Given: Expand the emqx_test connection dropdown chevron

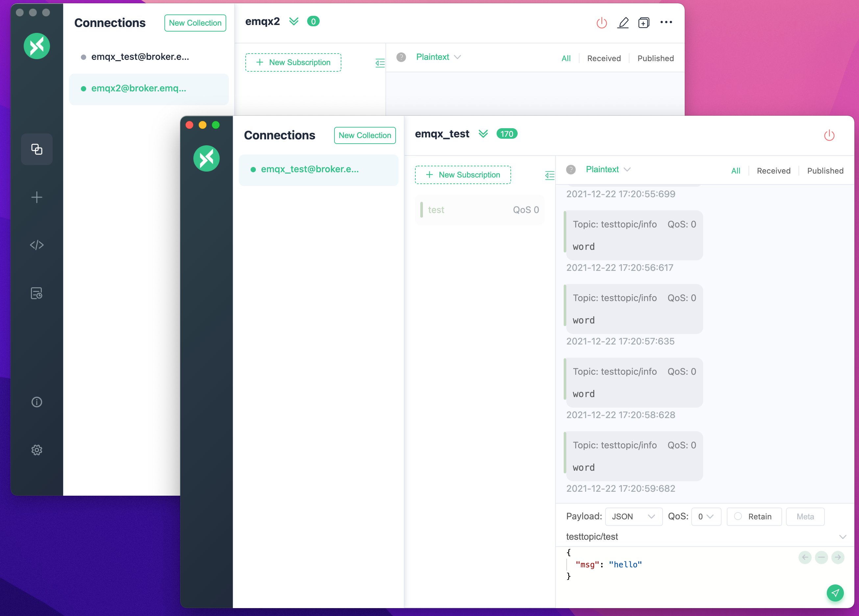Looking at the screenshot, I should [x=484, y=135].
